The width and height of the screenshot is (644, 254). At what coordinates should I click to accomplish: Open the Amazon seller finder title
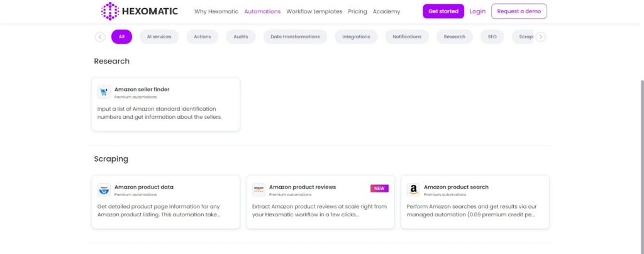coord(142,89)
